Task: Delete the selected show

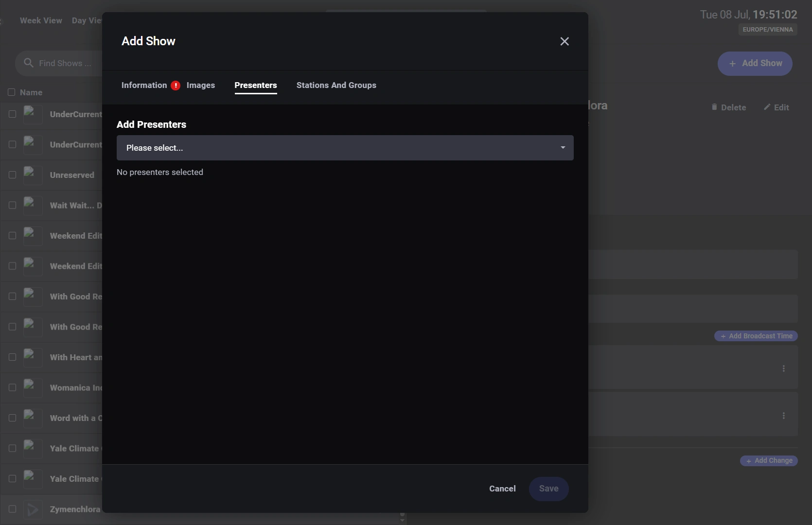Action: pos(728,107)
